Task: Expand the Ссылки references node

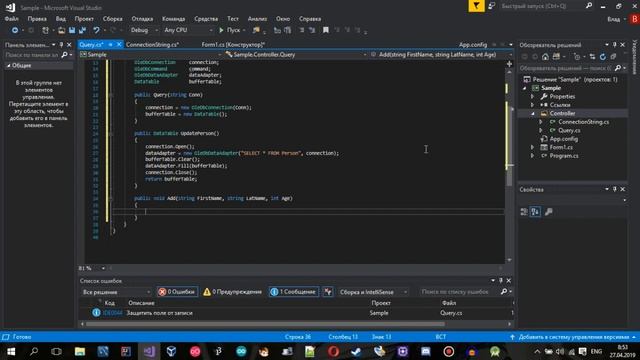Action: (532, 105)
